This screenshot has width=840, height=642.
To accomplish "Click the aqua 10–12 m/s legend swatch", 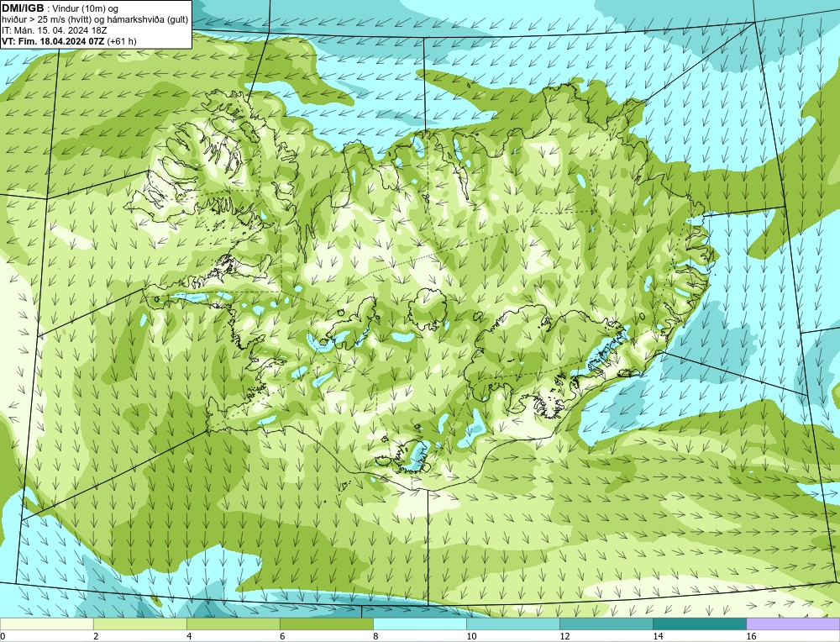I will (512, 624).
